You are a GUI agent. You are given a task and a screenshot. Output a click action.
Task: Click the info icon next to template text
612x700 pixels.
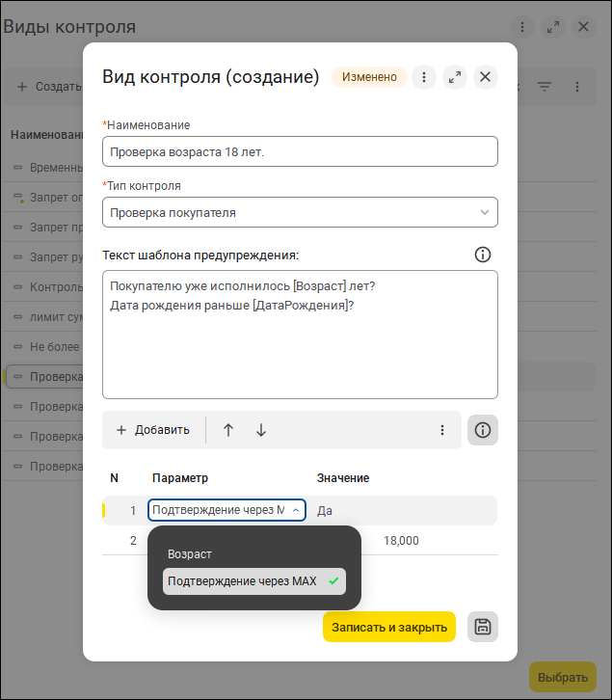click(x=483, y=255)
